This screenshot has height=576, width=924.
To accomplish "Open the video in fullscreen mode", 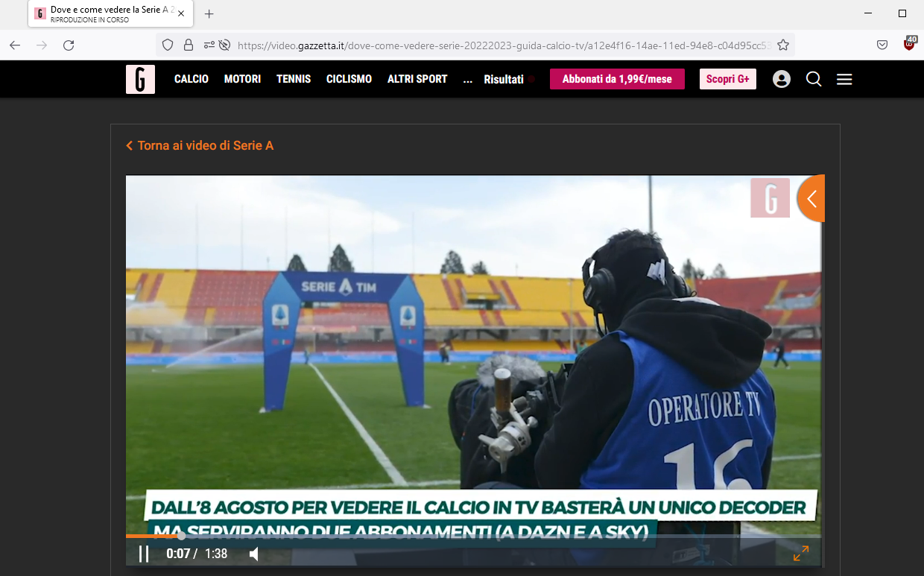I will tap(801, 554).
